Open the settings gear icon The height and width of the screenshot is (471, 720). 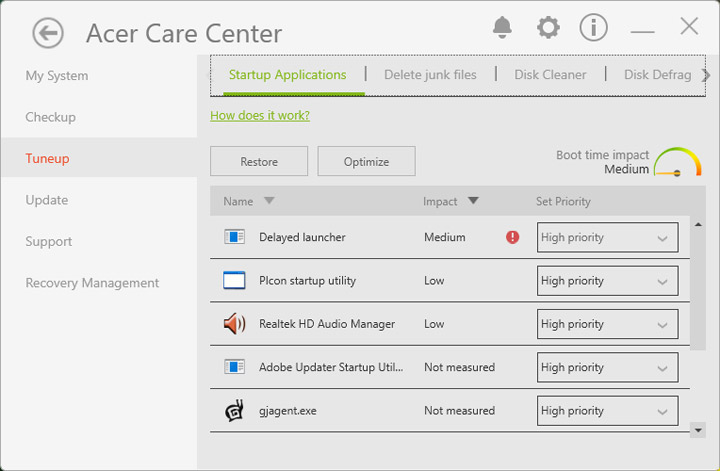click(548, 27)
